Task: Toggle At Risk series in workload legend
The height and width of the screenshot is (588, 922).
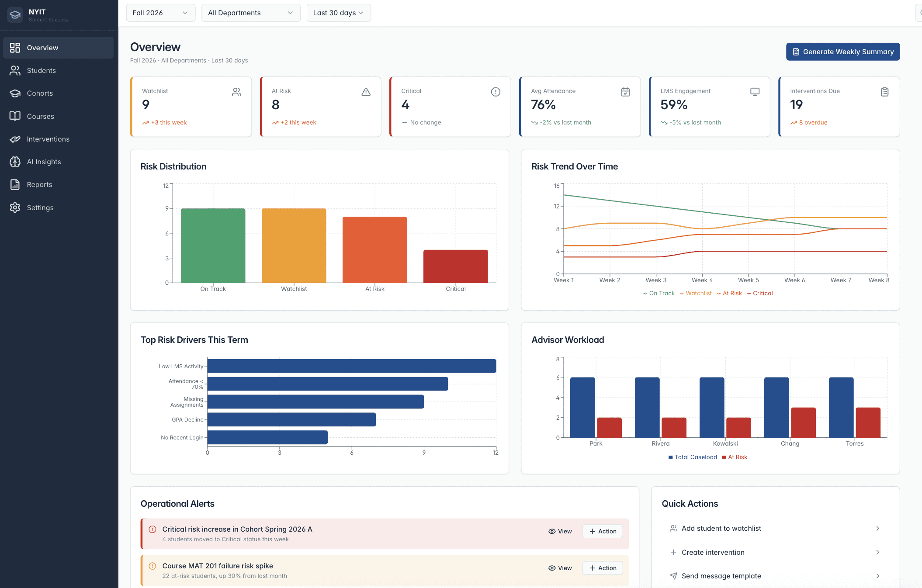Action: click(x=735, y=457)
